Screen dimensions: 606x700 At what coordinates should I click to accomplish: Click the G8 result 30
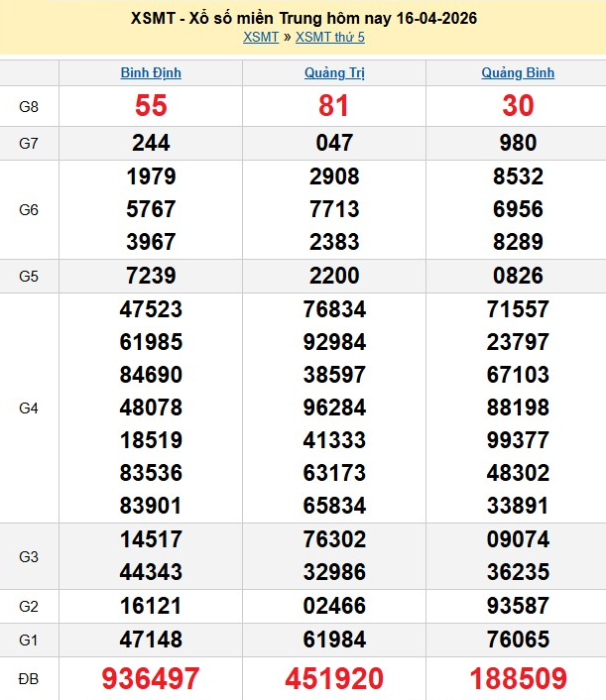coord(518,106)
